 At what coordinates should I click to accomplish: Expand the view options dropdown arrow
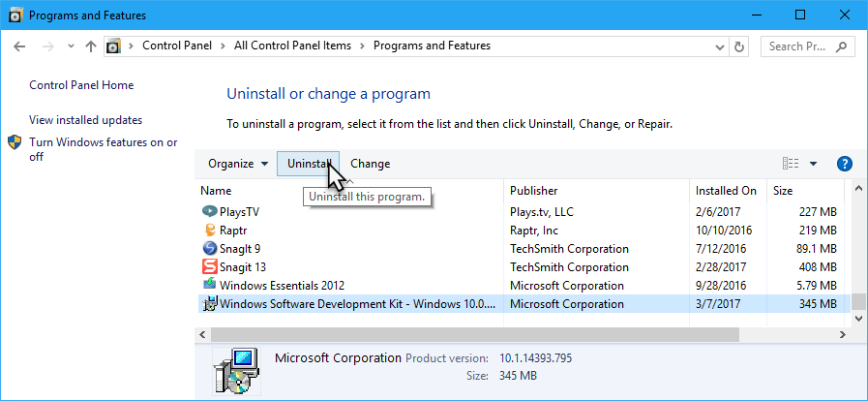click(813, 164)
